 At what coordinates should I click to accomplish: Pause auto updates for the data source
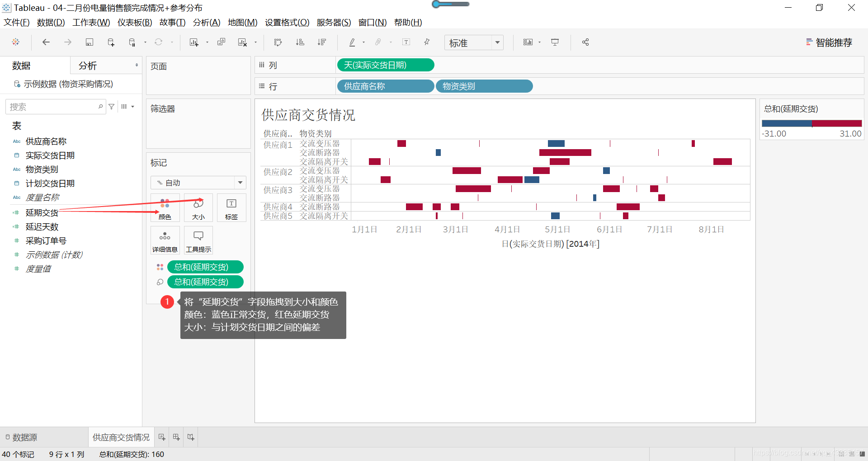132,42
